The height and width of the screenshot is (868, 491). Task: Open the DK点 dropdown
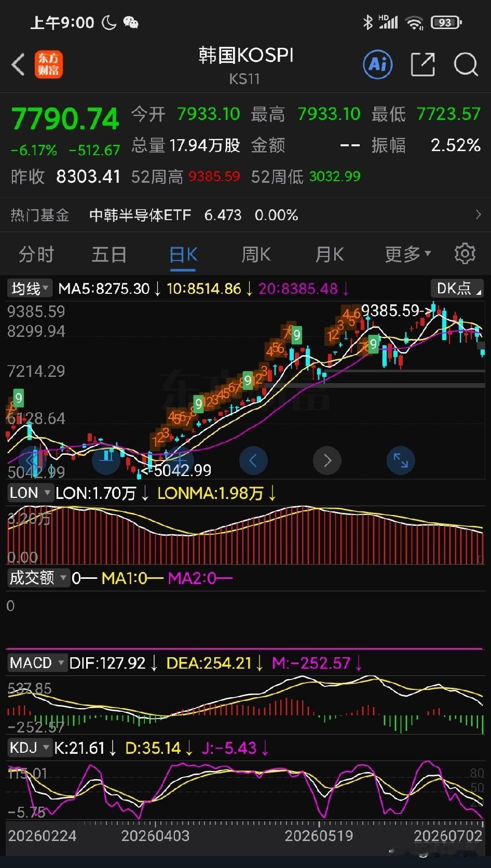(457, 289)
